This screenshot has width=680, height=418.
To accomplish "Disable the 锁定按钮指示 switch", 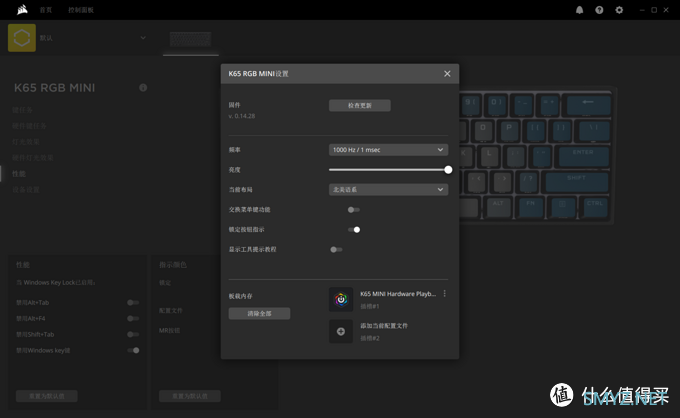I will 353,230.
